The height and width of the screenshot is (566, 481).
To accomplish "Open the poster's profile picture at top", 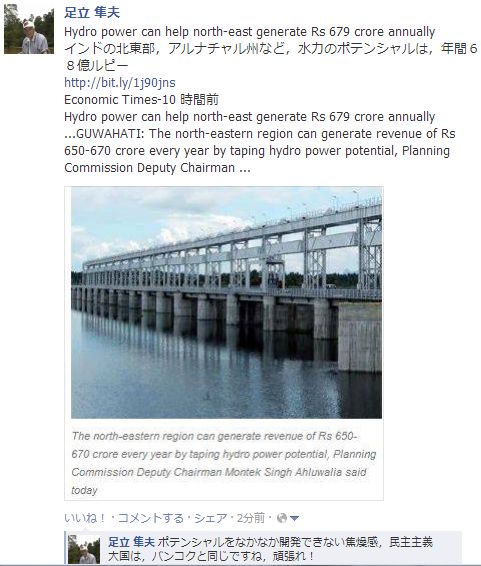I will tap(29, 29).
